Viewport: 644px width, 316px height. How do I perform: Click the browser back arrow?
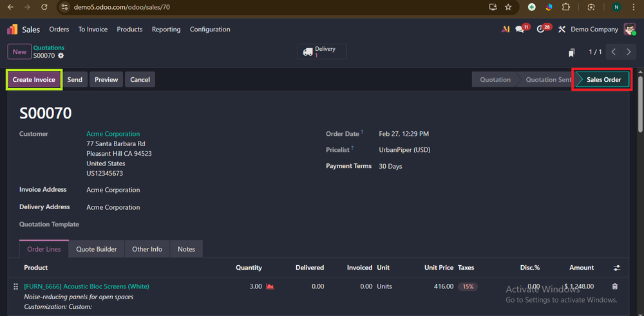(11, 7)
